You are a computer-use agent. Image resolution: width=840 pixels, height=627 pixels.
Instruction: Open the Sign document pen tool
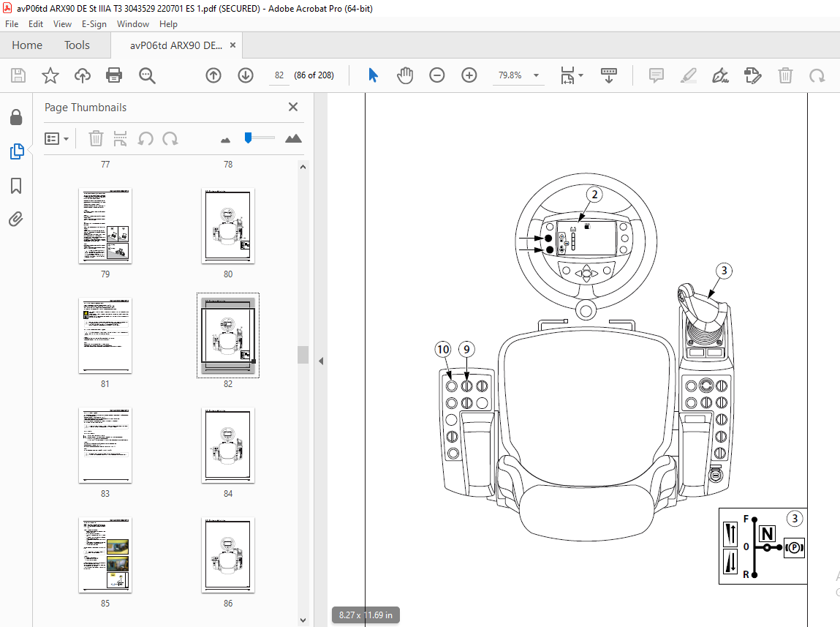pyautogui.click(x=721, y=75)
